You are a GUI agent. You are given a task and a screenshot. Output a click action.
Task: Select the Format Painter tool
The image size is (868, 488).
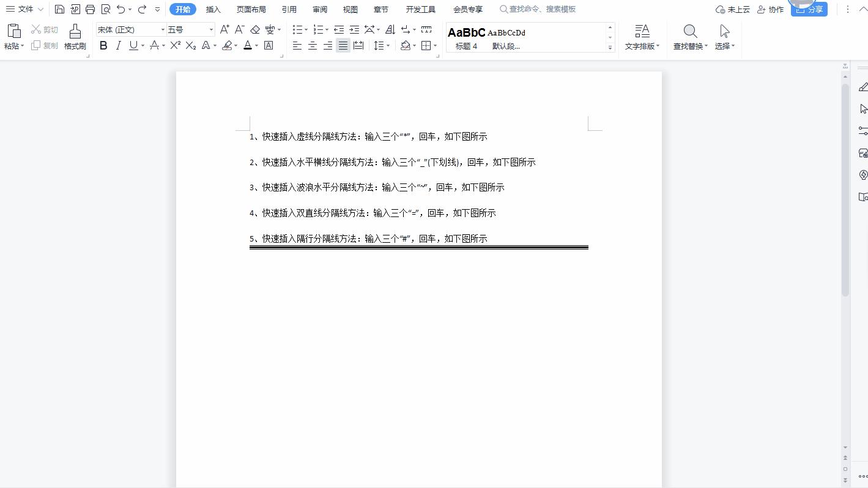75,37
